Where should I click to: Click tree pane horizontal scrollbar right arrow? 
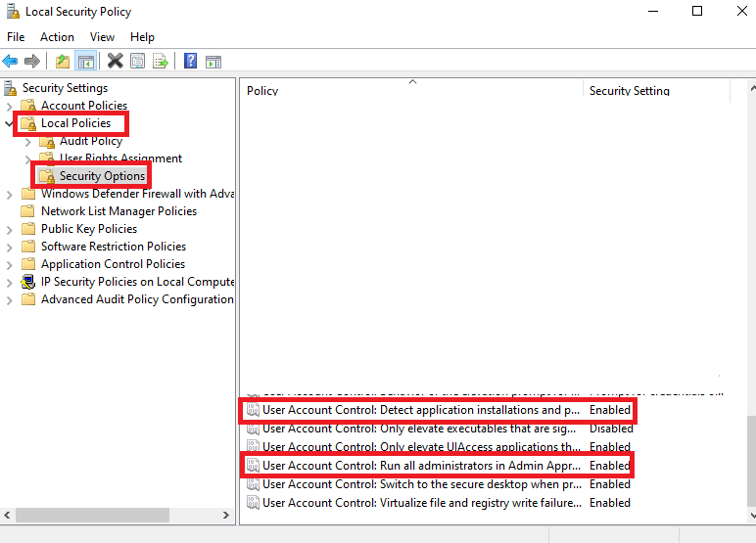[x=225, y=515]
